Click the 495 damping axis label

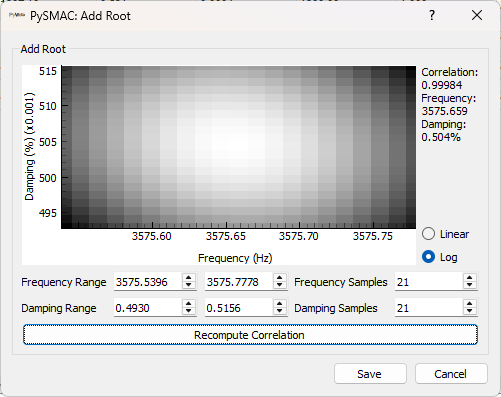(48, 213)
